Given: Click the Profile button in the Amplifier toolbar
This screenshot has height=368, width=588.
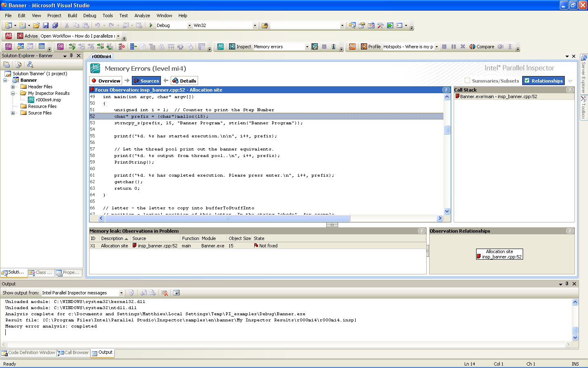Looking at the screenshot, I should coord(370,47).
